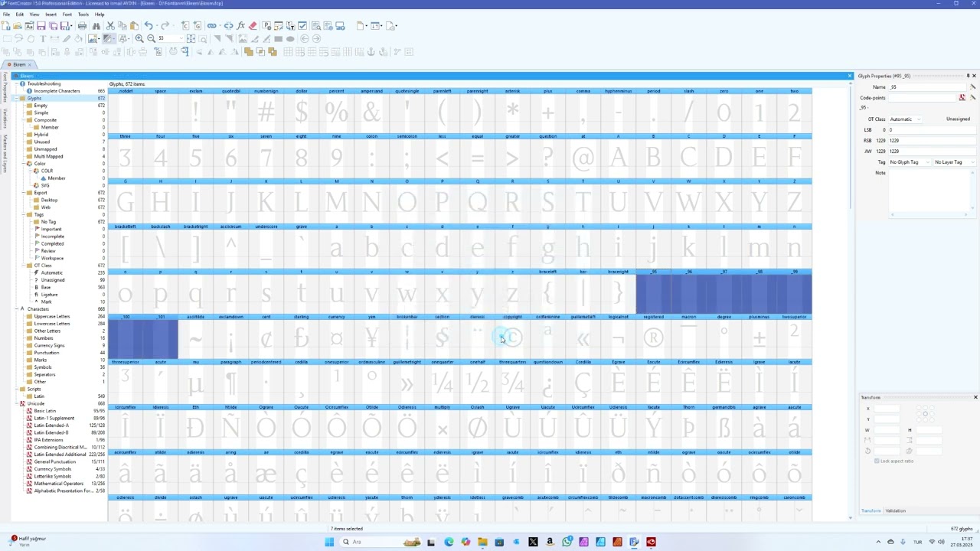Click the Save floppy disk icon
980x551 pixels.
(x=41, y=26)
